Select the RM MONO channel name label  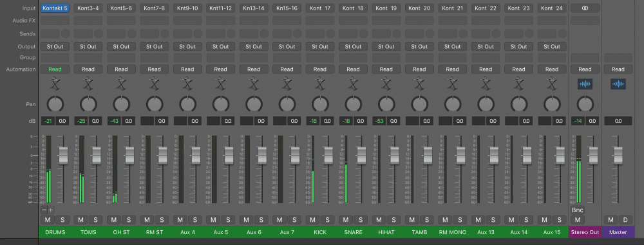(452, 232)
